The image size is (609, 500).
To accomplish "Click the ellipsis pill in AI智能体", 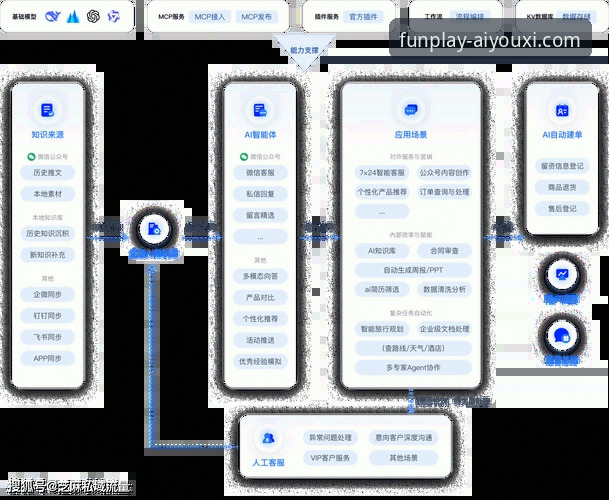I will click(x=260, y=237).
